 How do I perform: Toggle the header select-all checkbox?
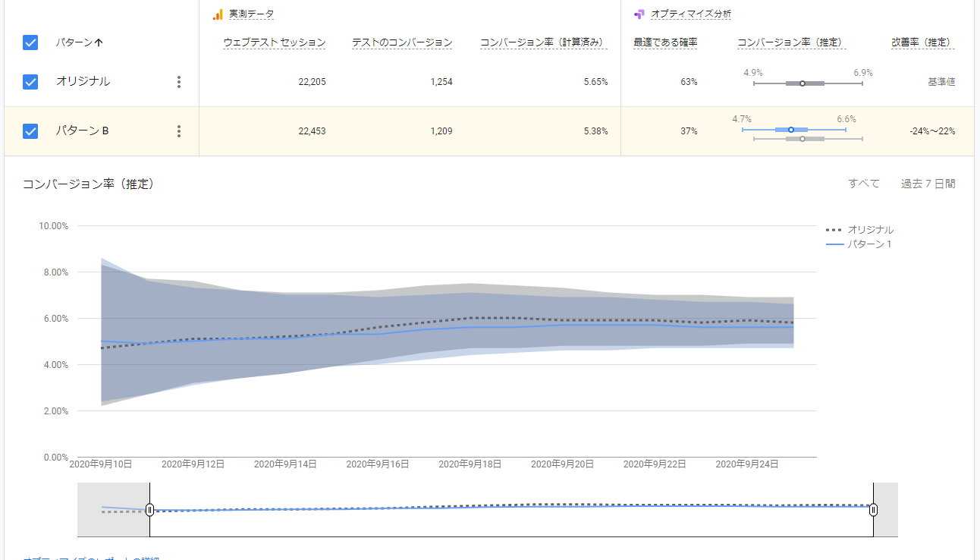30,42
